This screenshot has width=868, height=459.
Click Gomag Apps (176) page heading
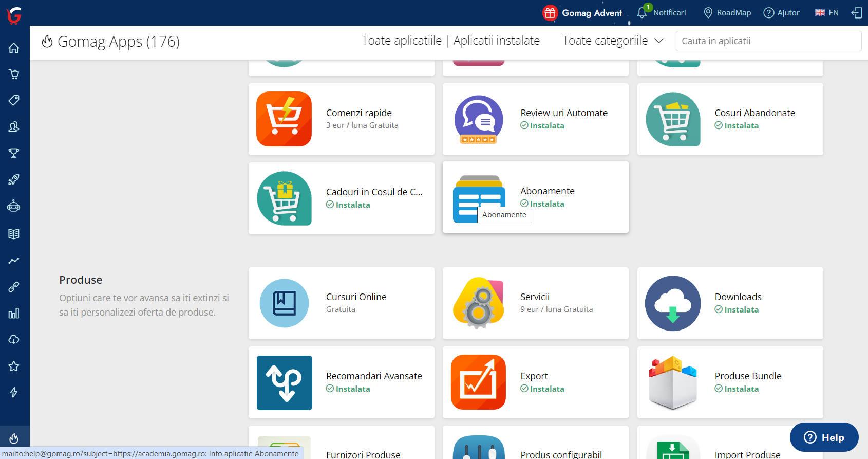(118, 41)
